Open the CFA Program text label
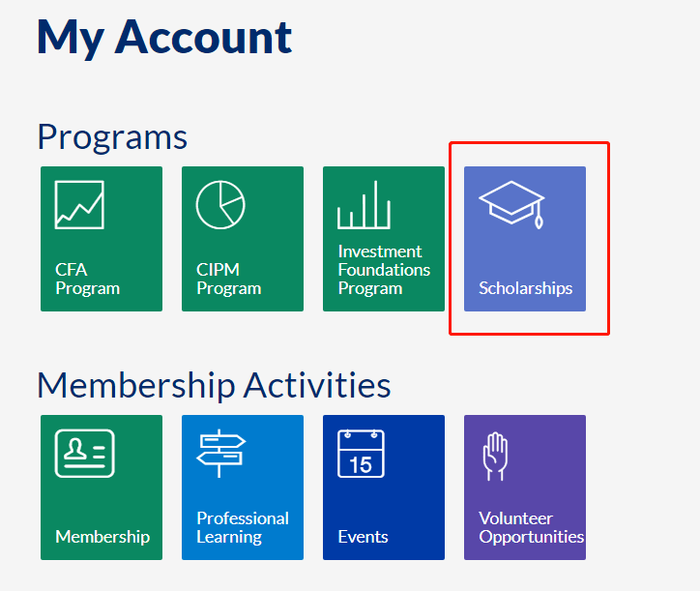700x591 pixels. point(87,279)
